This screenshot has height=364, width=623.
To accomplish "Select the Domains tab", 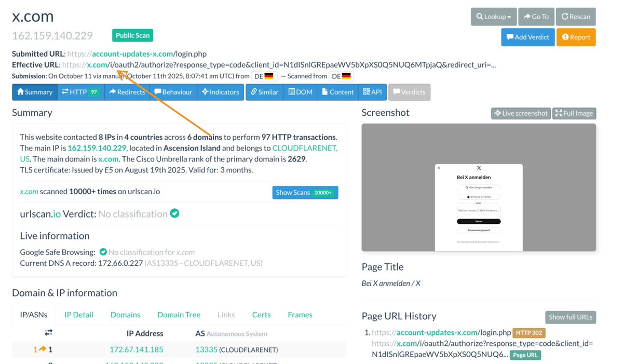I will coord(125,315).
